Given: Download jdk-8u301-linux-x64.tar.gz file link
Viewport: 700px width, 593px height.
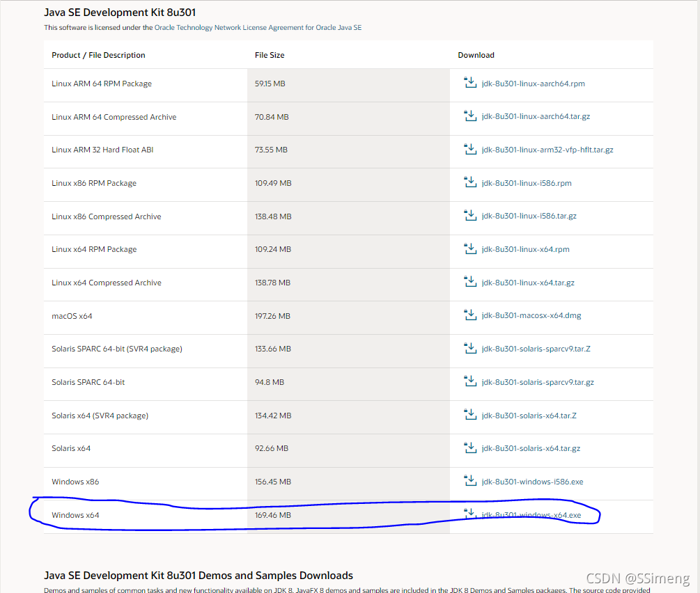Looking at the screenshot, I should click(528, 283).
